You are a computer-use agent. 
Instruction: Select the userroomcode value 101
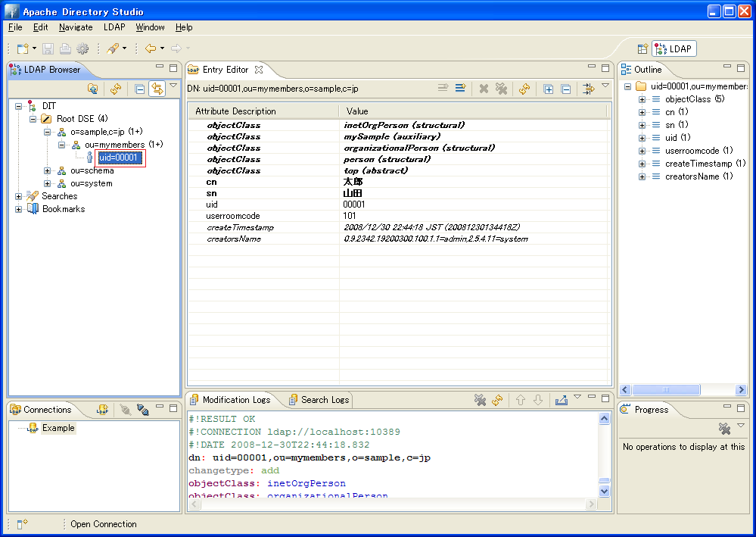[350, 216]
